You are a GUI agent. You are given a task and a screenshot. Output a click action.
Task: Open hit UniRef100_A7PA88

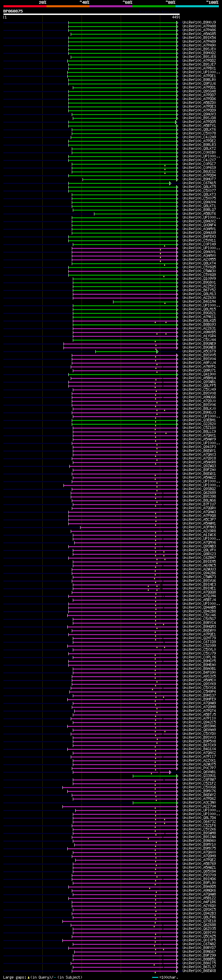(199, 26)
